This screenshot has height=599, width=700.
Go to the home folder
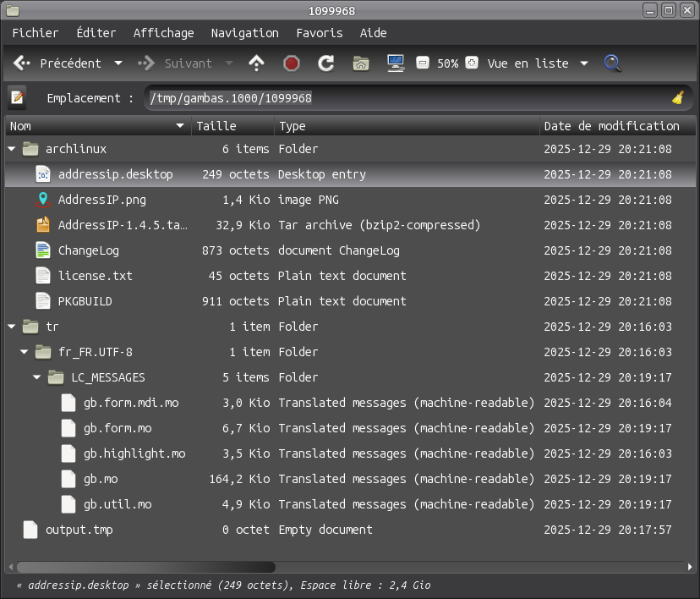pyautogui.click(x=361, y=63)
